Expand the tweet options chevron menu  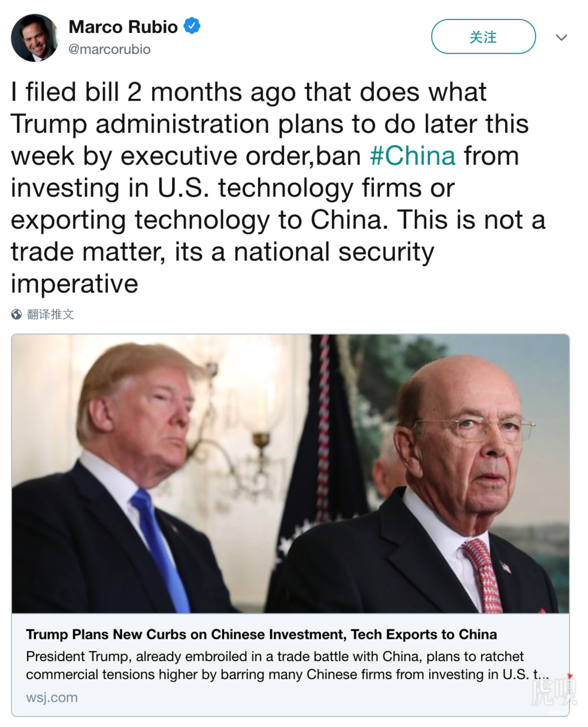562,37
